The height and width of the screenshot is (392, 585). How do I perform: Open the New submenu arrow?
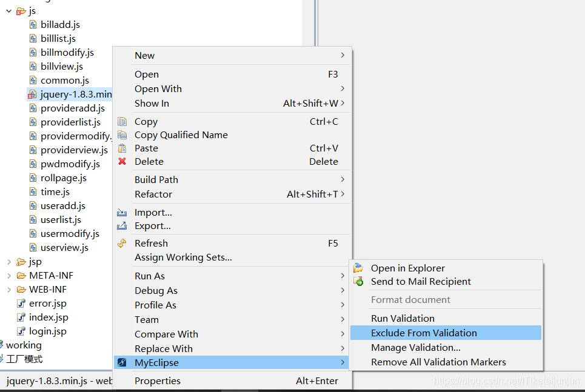pos(343,55)
